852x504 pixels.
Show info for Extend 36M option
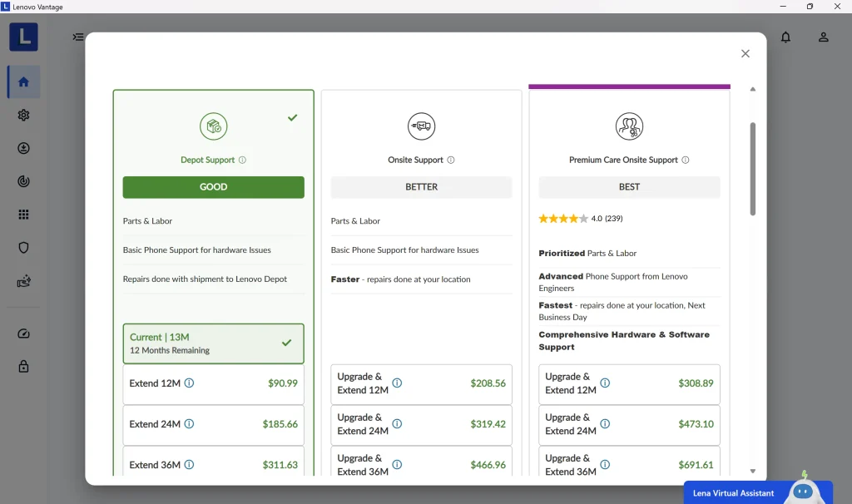[189, 464]
